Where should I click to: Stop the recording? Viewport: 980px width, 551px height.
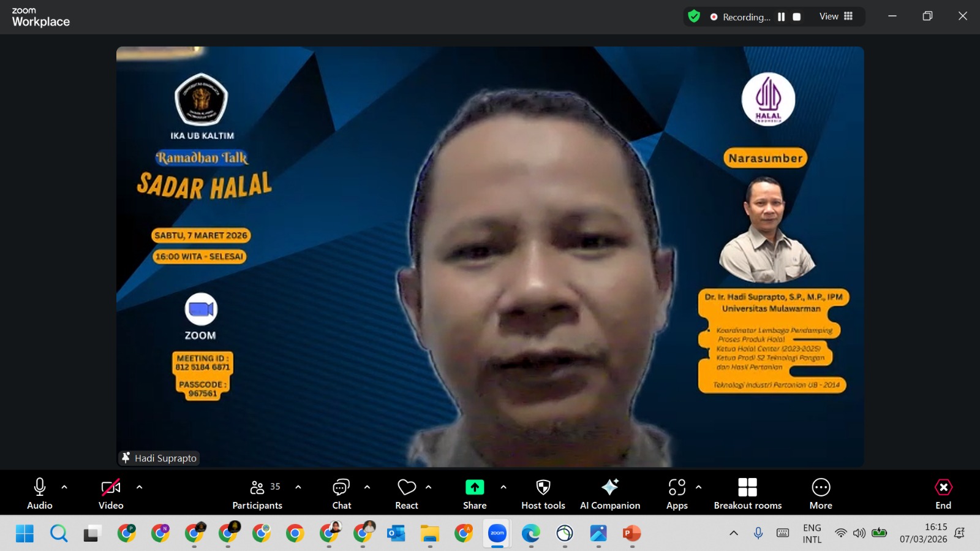[x=797, y=17]
